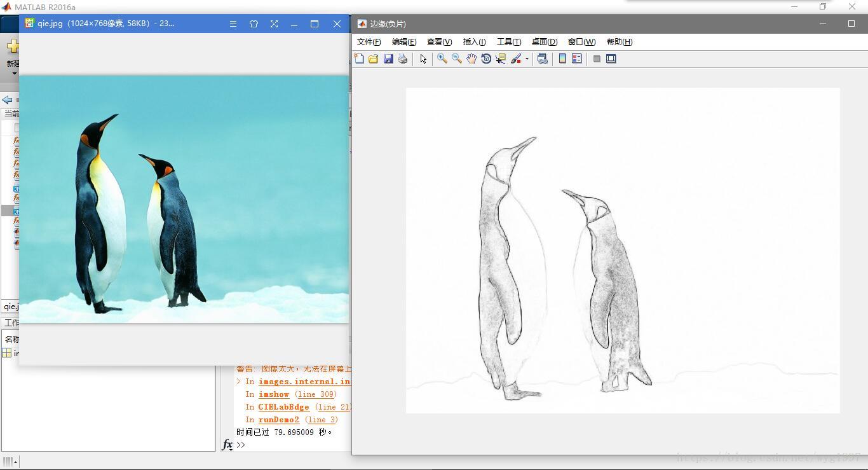This screenshot has height=470, width=868.
Task: Open the fx function browser dropdown
Action: pos(227,445)
